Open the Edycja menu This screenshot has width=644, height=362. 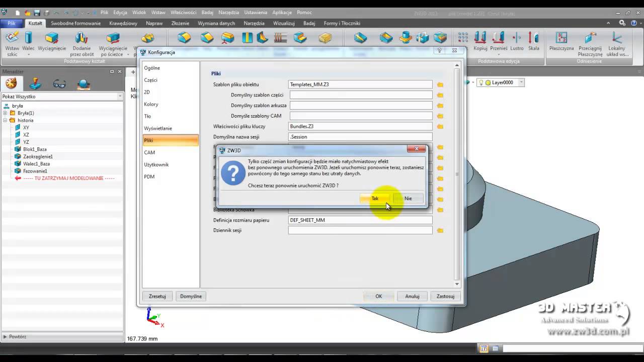point(120,13)
